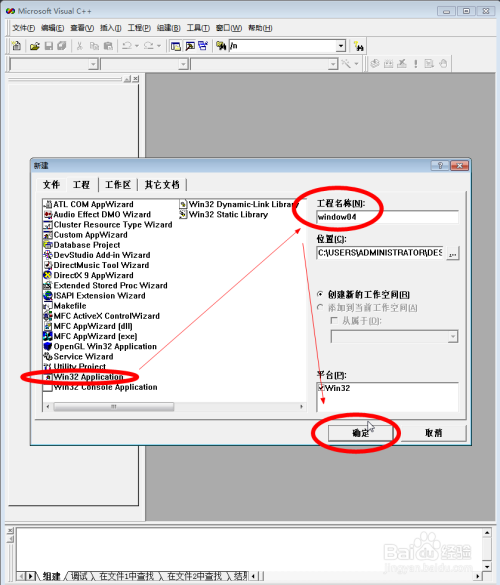The height and width of the screenshot is (585, 500).
Task: Click the 确定 button
Action: click(360, 433)
